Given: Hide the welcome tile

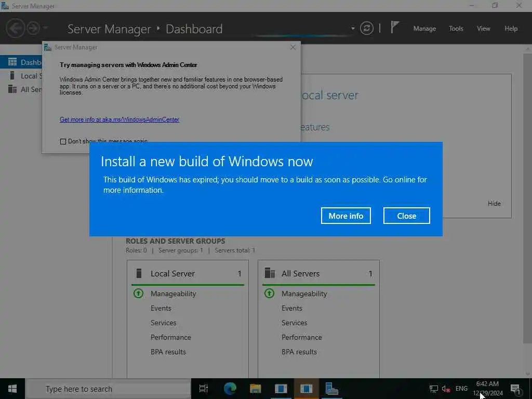Looking at the screenshot, I should coord(494,203).
